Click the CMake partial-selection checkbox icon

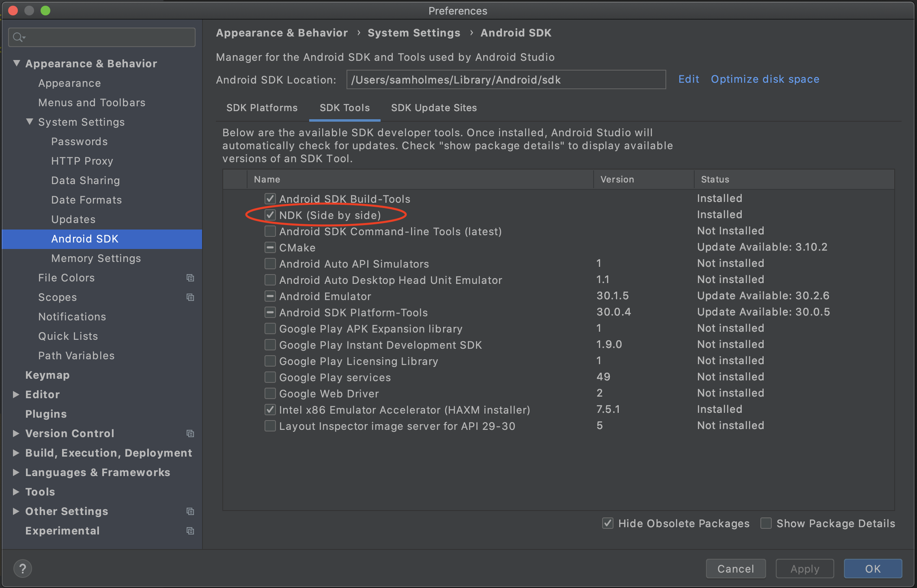[270, 247]
